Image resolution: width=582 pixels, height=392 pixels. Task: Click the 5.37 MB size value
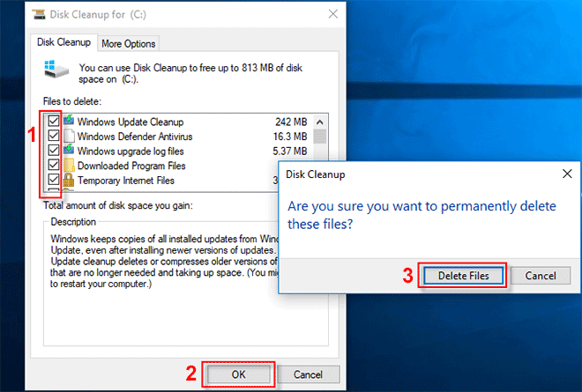[290, 152]
